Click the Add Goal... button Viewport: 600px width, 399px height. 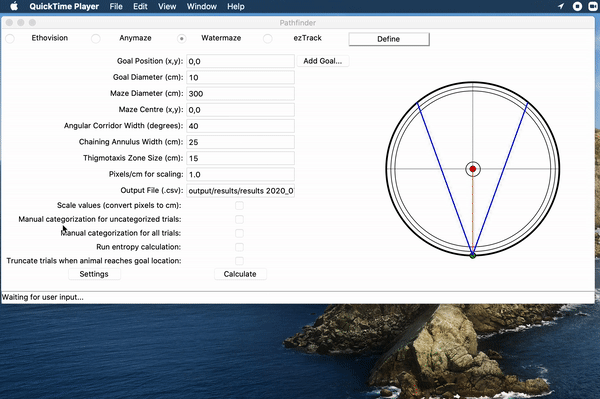pyautogui.click(x=323, y=61)
